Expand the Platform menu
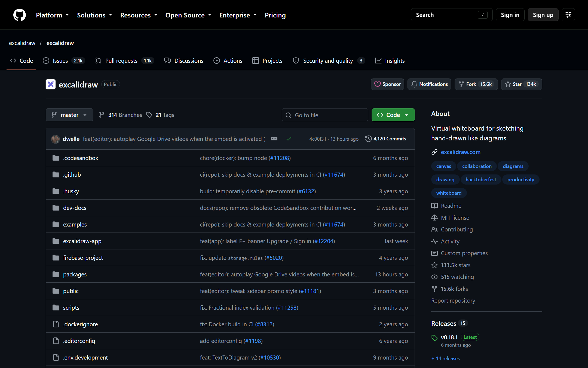The image size is (588, 368). point(52,15)
